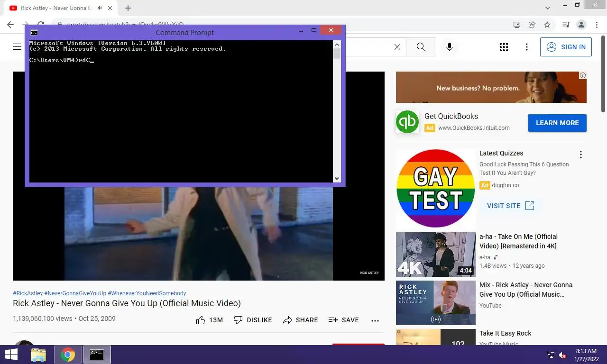Screen dimensions: 607x364
Task: Open the #RickAstley hashtag link
Action: tap(28, 293)
